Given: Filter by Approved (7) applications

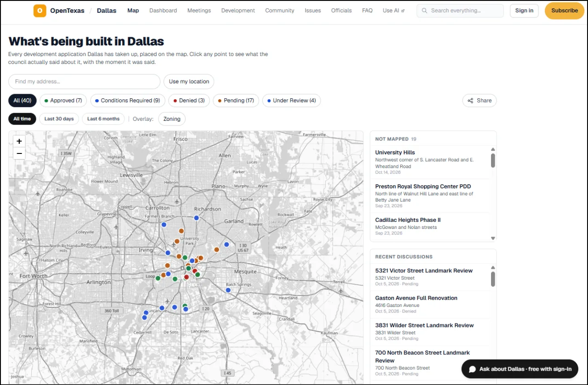Looking at the screenshot, I should tap(63, 101).
